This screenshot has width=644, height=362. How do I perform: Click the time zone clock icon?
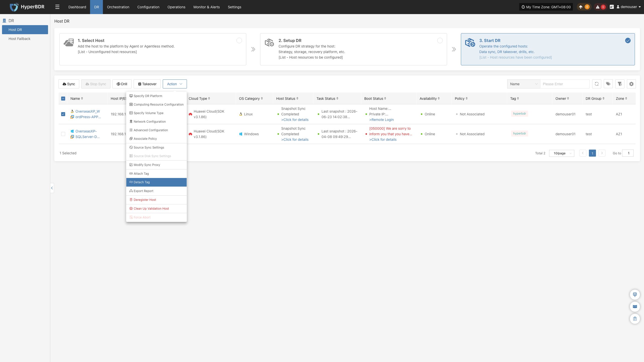coord(523,7)
